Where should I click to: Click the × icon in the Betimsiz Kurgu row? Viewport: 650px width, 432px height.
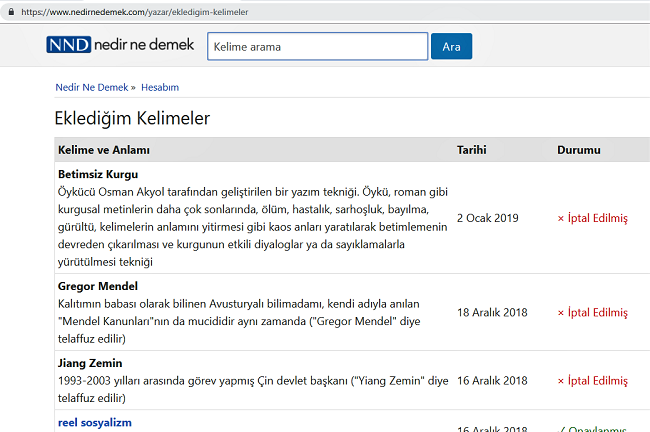click(561, 218)
